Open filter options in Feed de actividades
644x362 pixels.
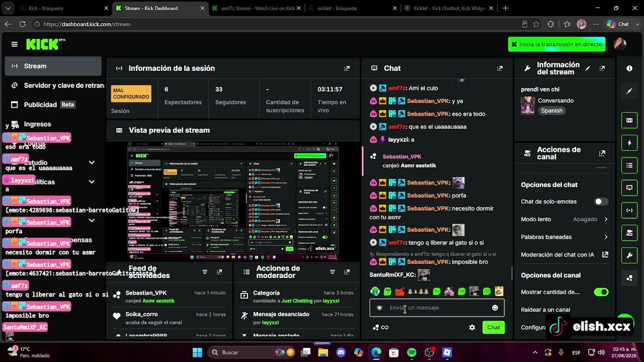[205, 272]
